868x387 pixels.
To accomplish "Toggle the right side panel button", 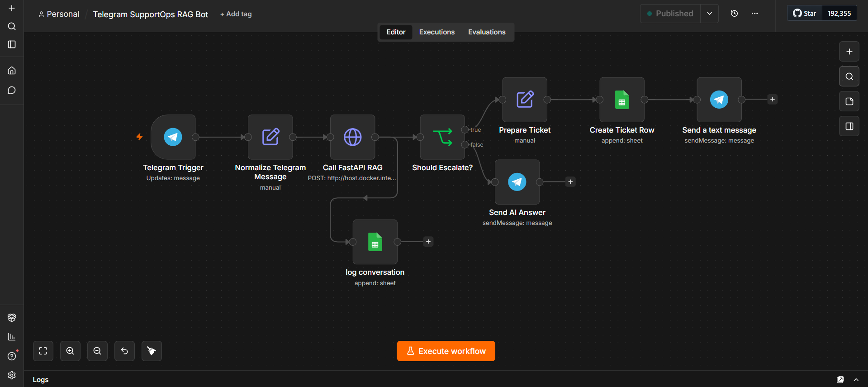I will pos(849,126).
